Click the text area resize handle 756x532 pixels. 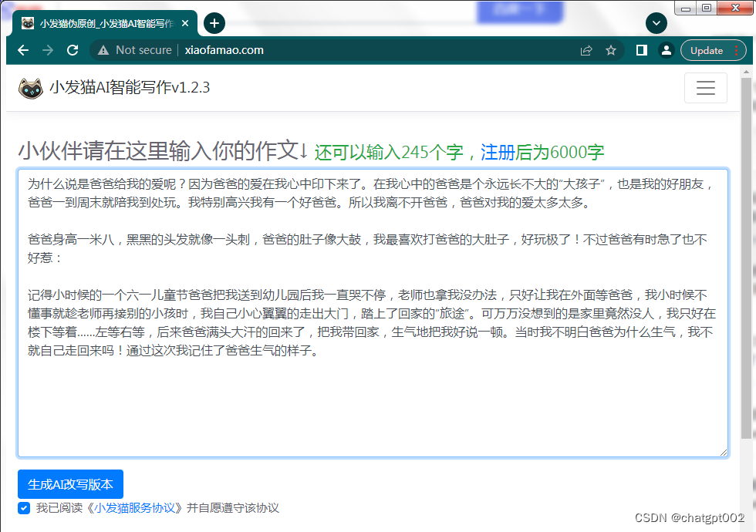point(724,452)
